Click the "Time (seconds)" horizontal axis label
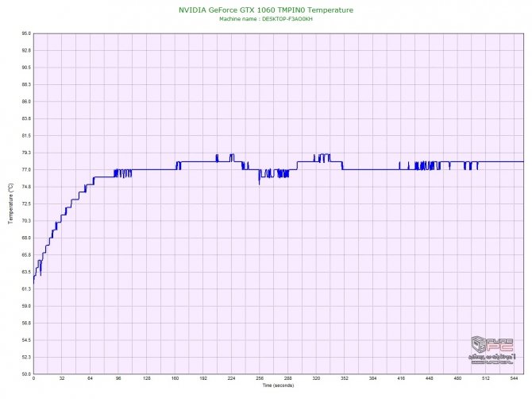This screenshot has width=532, height=399. [x=278, y=385]
